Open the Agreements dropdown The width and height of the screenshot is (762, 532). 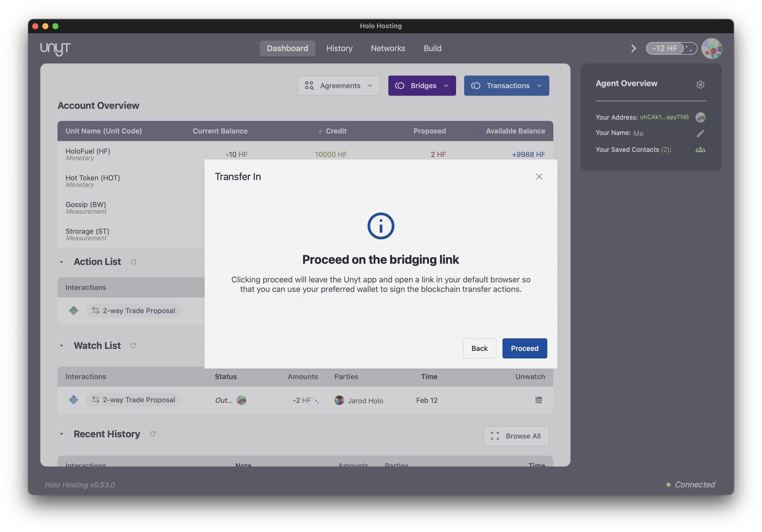pyautogui.click(x=338, y=86)
